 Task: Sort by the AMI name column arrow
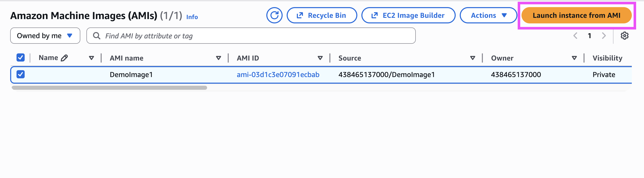pos(218,58)
